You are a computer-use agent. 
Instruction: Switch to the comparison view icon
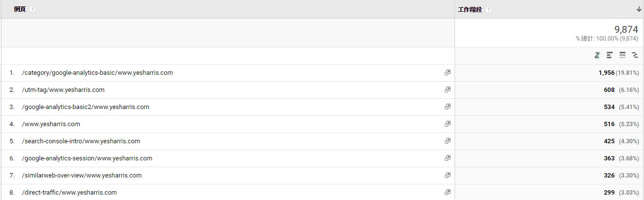(x=622, y=55)
